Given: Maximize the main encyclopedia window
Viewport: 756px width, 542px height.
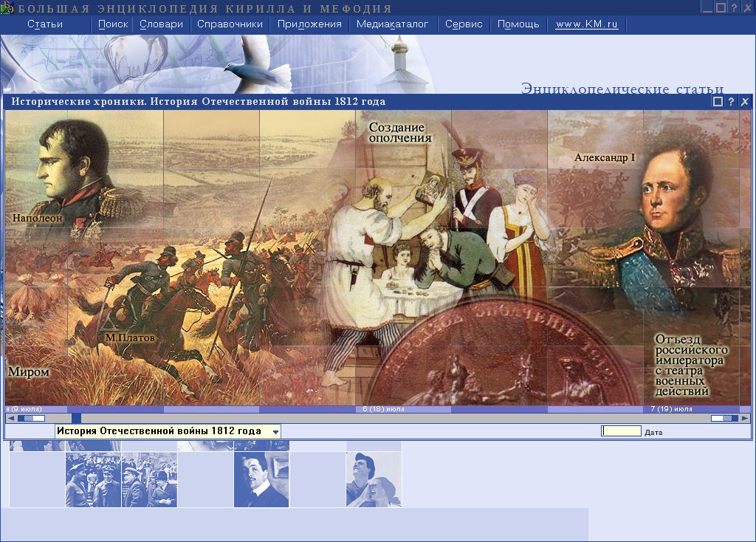Looking at the screenshot, I should [x=721, y=7].
